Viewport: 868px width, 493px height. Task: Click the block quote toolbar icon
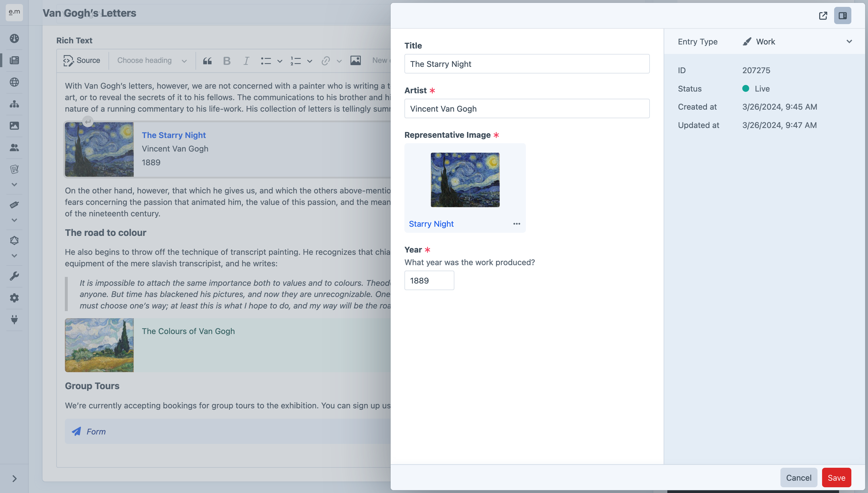click(x=207, y=61)
